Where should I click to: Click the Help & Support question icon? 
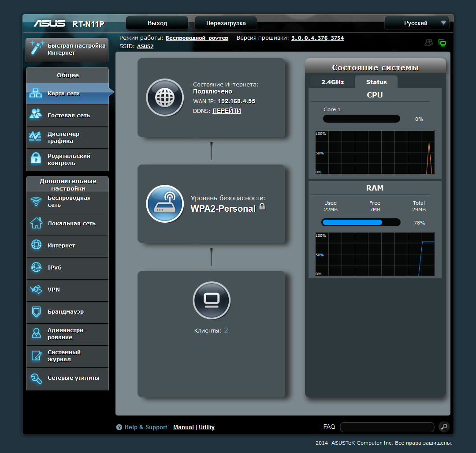pos(119,427)
